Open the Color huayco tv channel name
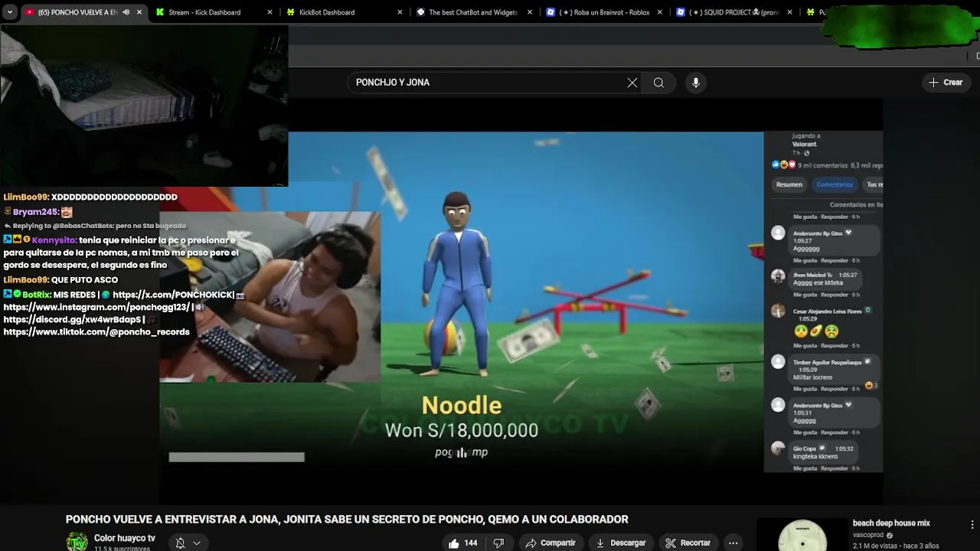 pyautogui.click(x=125, y=539)
